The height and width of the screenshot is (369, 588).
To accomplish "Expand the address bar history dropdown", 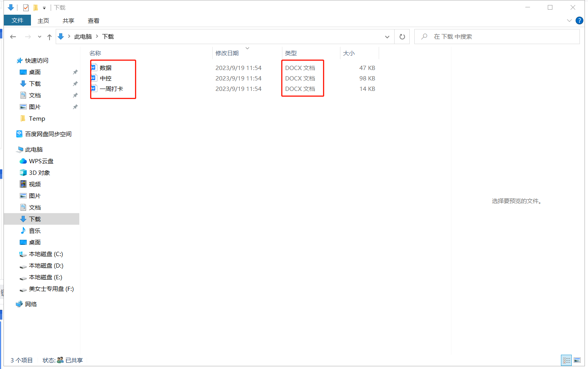I will click(x=387, y=36).
